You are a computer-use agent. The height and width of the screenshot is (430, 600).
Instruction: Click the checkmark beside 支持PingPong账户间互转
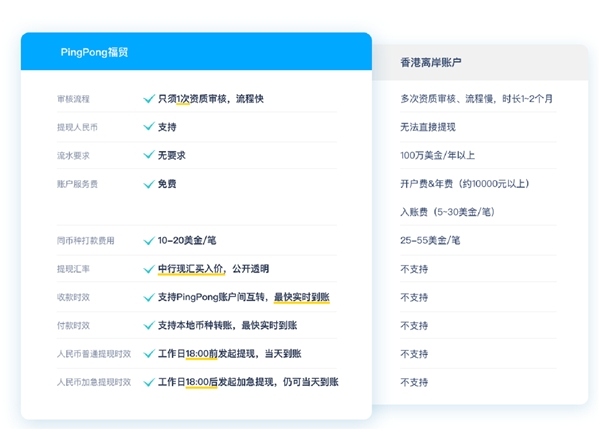click(149, 297)
